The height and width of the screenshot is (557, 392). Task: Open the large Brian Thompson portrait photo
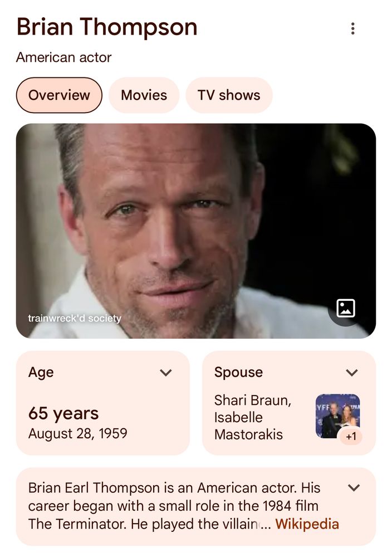(184, 223)
